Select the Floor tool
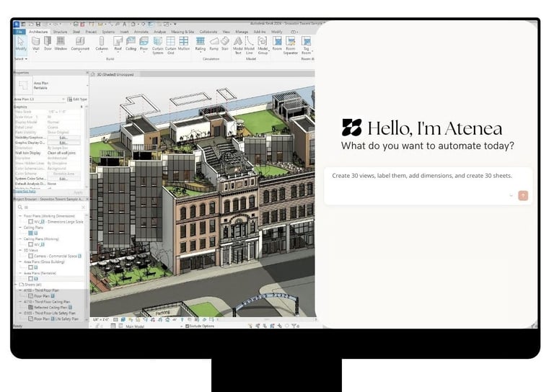This screenshot has height=392, width=554. pyautogui.click(x=144, y=44)
